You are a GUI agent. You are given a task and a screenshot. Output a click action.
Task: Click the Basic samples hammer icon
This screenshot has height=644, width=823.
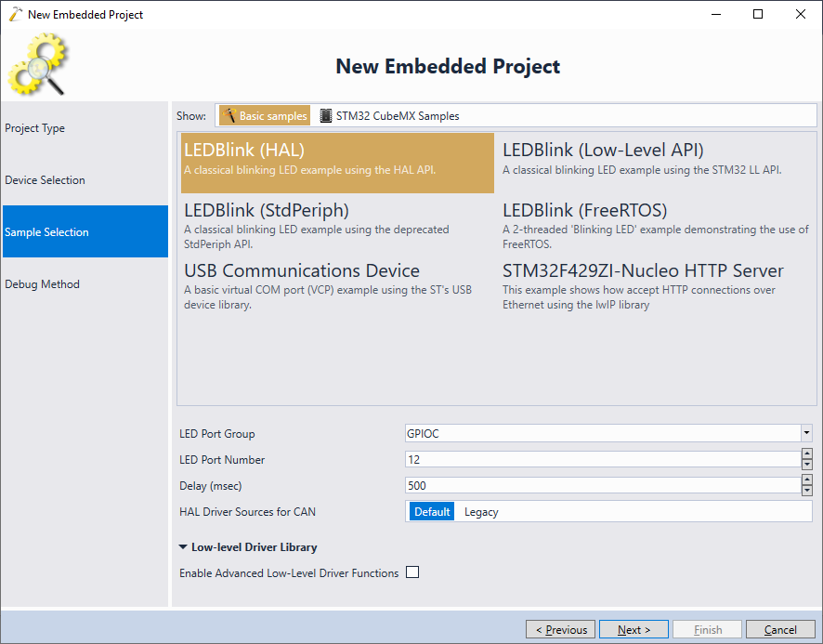229,115
